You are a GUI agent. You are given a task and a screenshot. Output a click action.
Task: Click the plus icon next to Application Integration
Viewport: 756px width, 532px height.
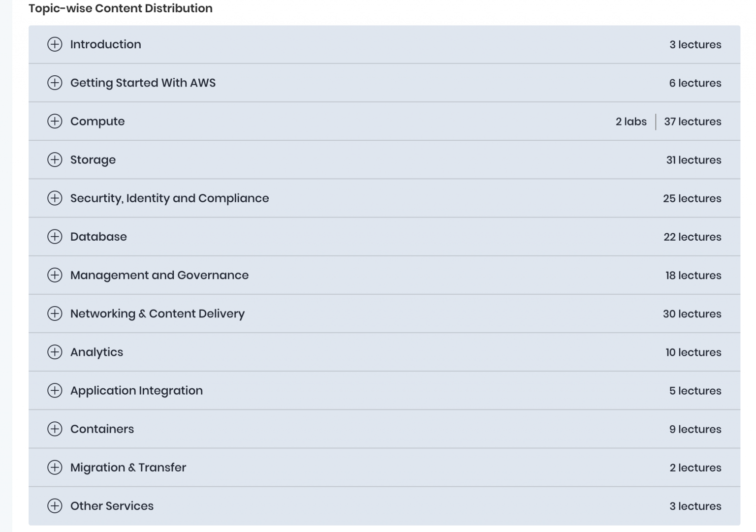[x=55, y=390]
